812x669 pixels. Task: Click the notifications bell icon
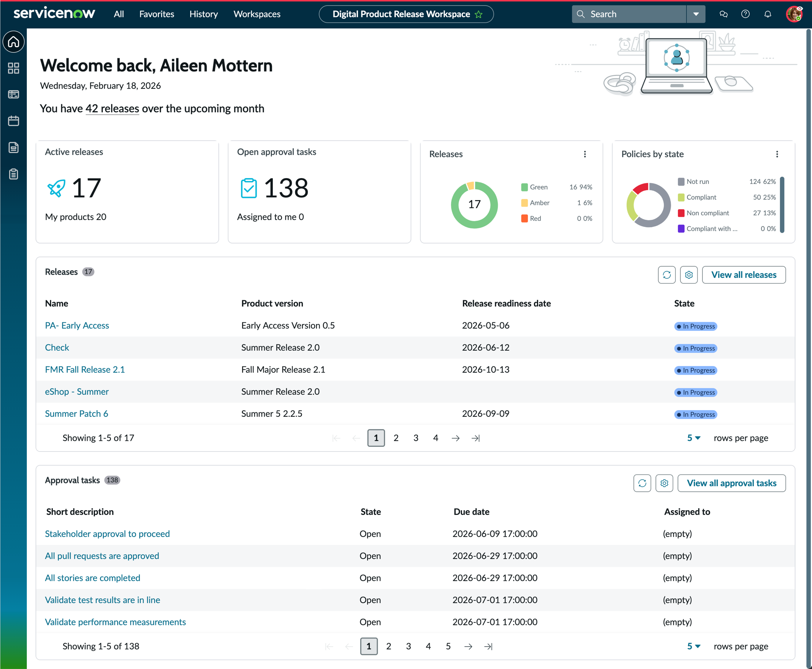pyautogui.click(x=767, y=14)
